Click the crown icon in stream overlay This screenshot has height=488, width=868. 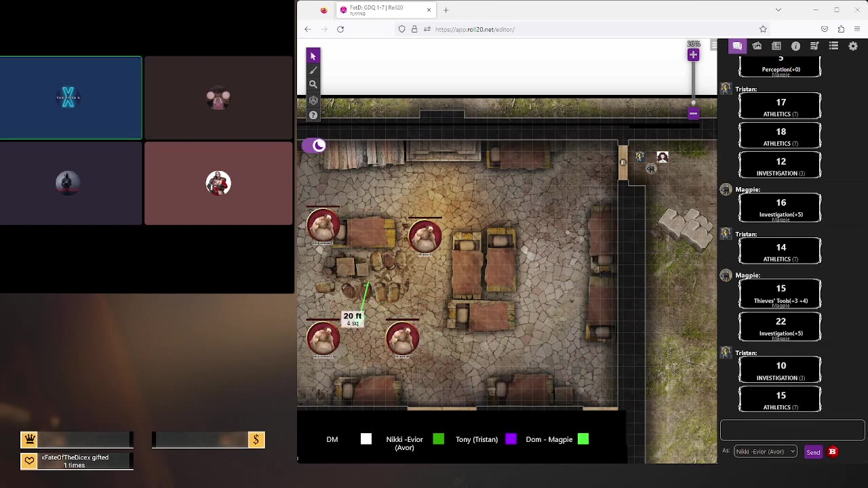[x=29, y=440]
